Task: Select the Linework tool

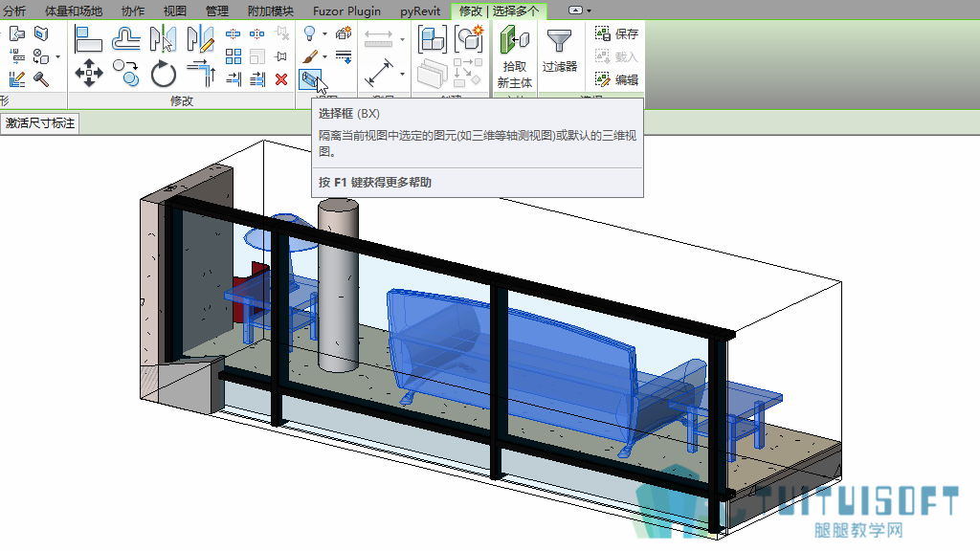Action: (x=344, y=56)
